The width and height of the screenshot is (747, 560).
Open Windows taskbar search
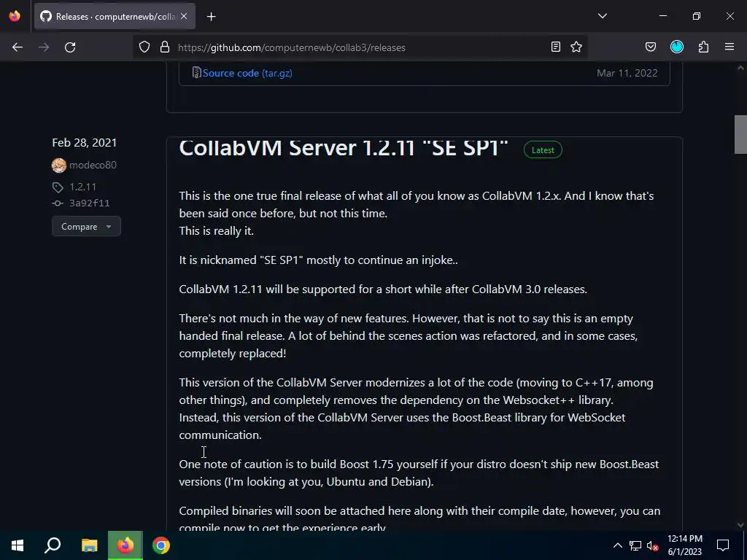point(53,545)
